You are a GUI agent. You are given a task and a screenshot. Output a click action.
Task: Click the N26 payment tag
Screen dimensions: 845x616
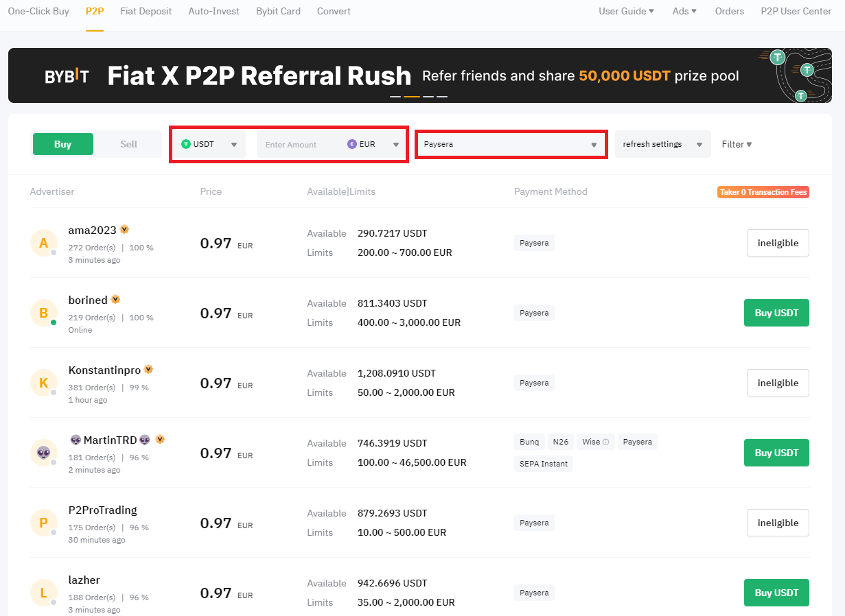coord(561,442)
